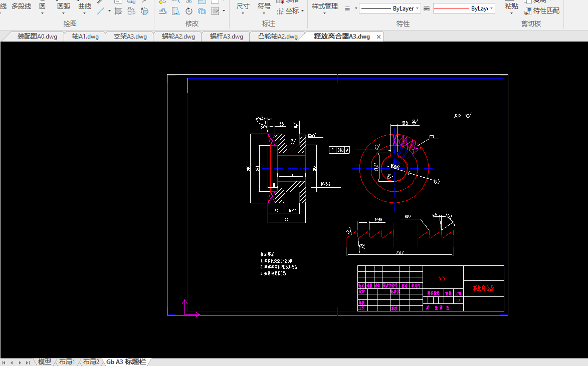588x366 pixels.
Task: Select the blue line drawing tool
Action: tap(101, 11)
